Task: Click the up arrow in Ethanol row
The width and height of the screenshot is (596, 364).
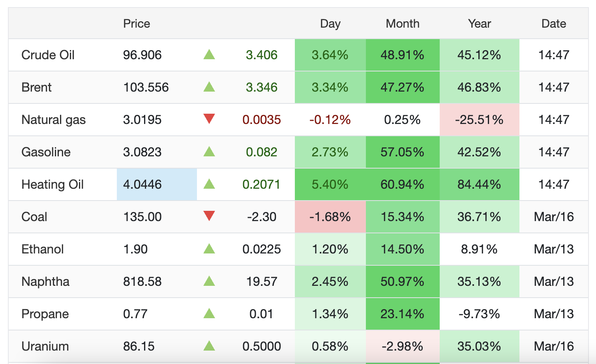Action: pyautogui.click(x=209, y=249)
